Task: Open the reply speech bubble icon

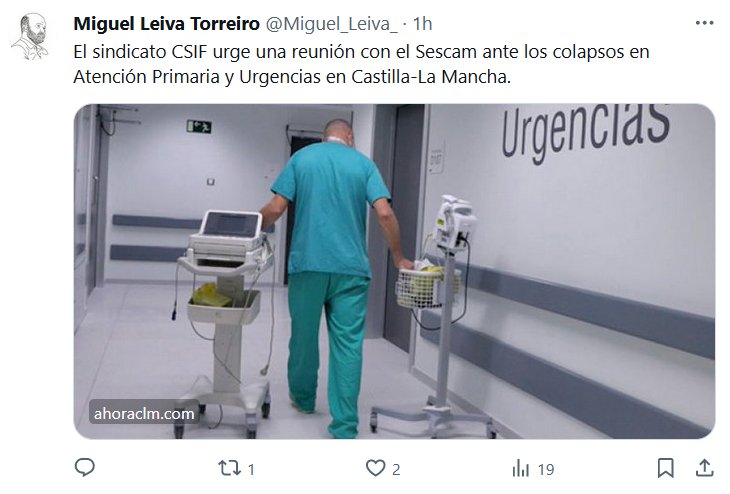Action: click(85, 467)
